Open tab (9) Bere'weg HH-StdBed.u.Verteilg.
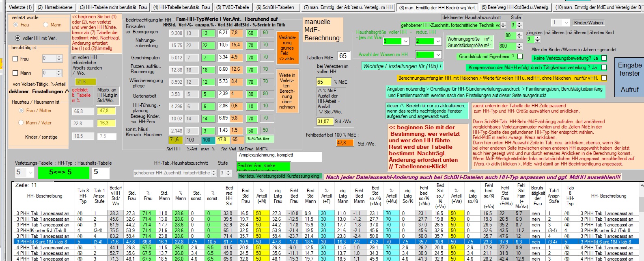Viewport: 644px width, 261px height. coord(515,7)
